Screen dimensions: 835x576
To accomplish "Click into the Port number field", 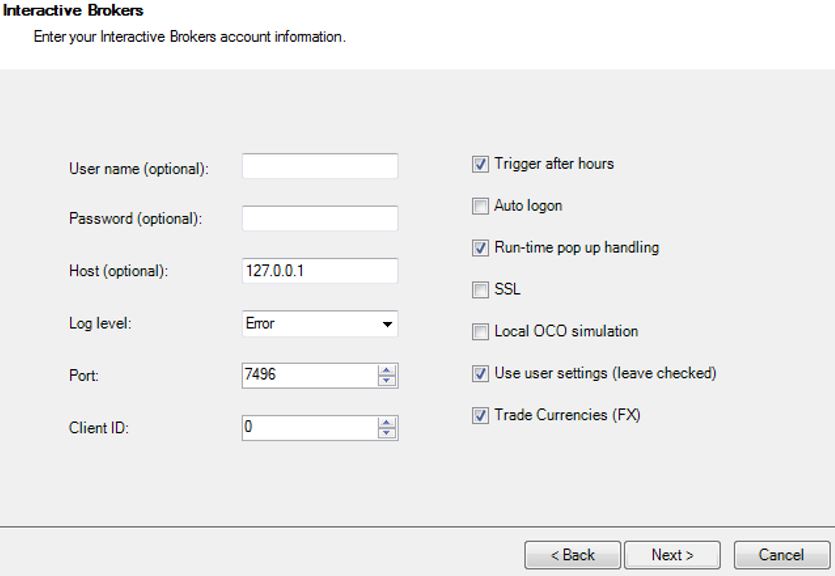I will coord(310,375).
